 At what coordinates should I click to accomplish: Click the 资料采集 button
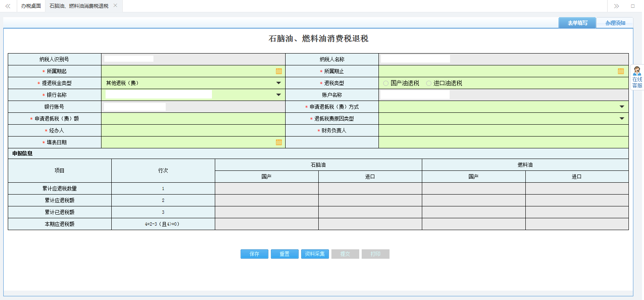tap(315, 254)
